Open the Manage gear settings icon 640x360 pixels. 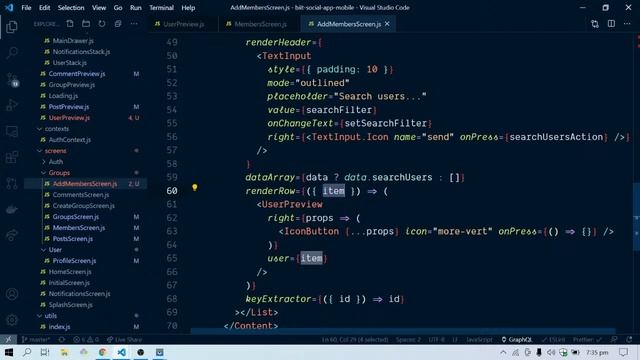tap(12, 320)
